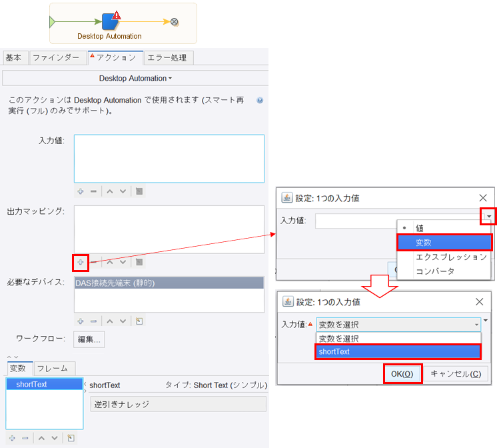This screenshot has height=448, width=497.
Task: Click inside the 入力値 list box
Action: [169, 159]
